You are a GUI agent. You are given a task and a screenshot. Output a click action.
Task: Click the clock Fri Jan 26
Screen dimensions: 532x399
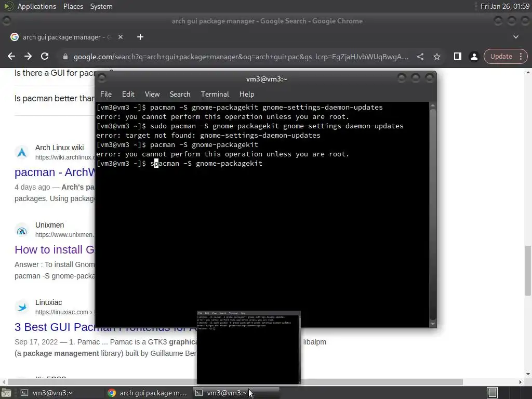click(504, 6)
